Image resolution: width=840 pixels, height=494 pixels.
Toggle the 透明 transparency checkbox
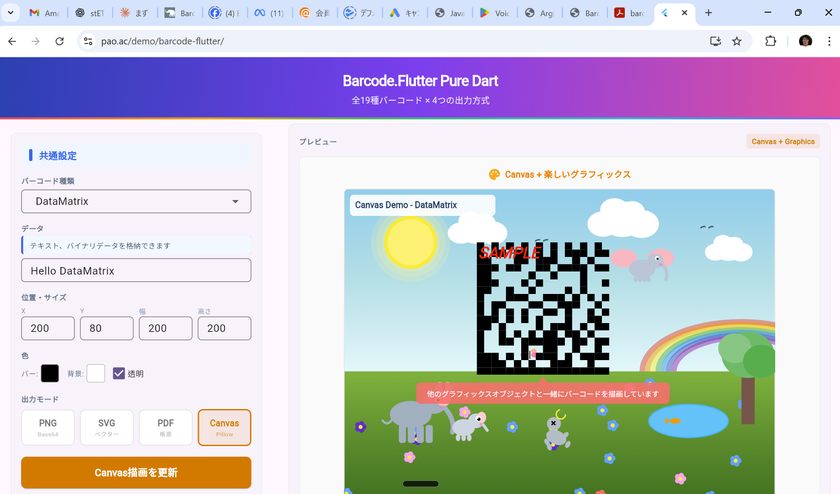(119, 373)
